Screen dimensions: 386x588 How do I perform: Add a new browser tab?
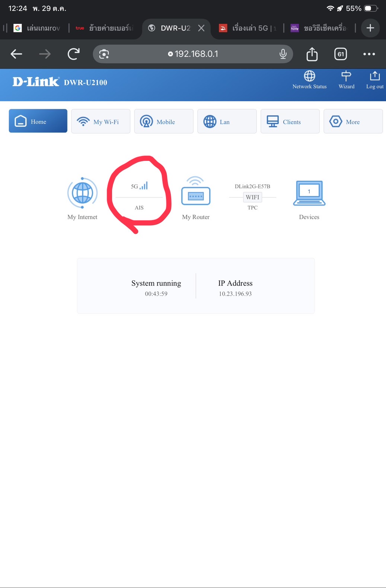[x=370, y=28]
